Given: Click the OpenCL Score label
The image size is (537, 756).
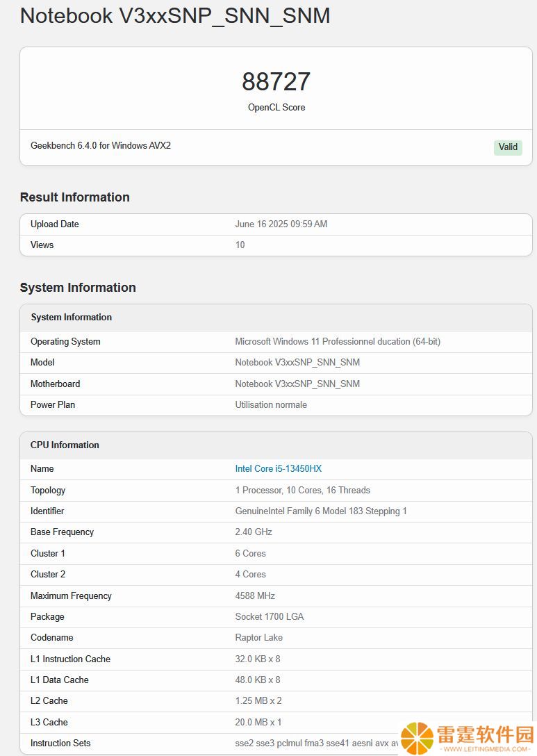Looking at the screenshot, I should pyautogui.click(x=276, y=108).
